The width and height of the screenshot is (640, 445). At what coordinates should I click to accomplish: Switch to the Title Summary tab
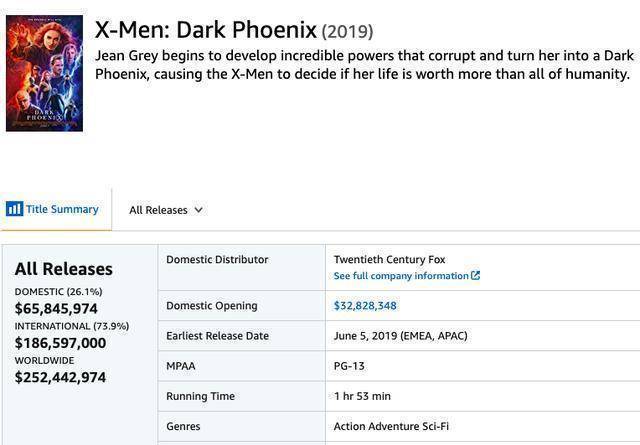click(61, 209)
